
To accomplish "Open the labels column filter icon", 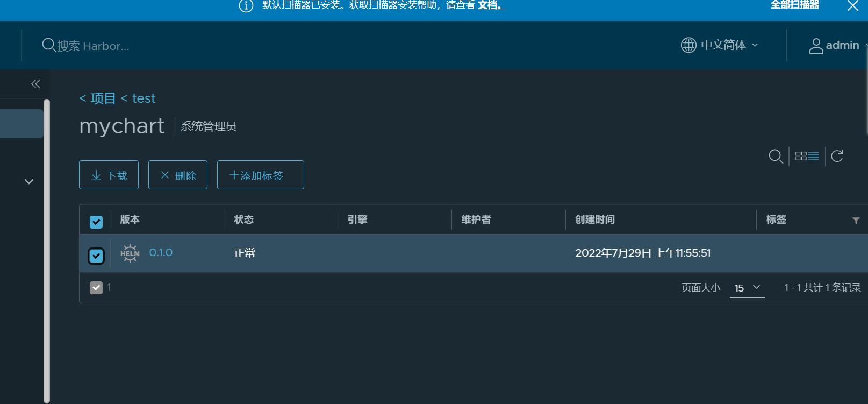I will pyautogui.click(x=856, y=221).
